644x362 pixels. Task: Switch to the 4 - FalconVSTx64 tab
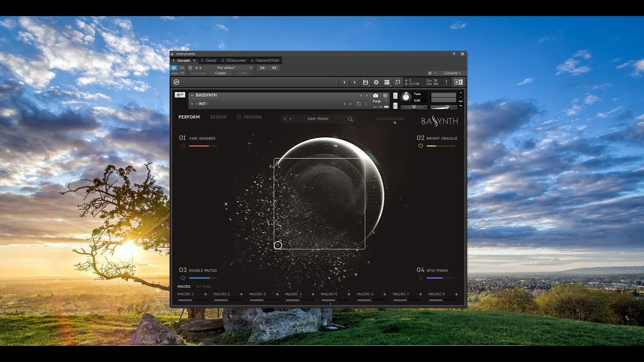tap(265, 60)
